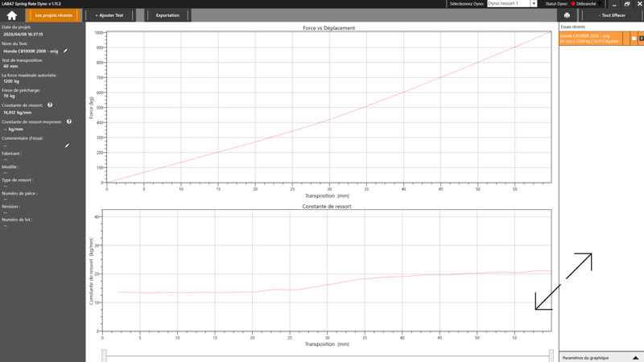
Task: Click the 'Numéro de lot :' label
Action: pyautogui.click(x=17, y=220)
